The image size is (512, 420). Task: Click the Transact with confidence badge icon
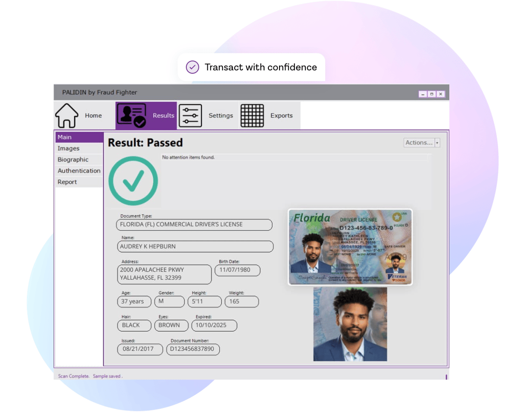(x=192, y=67)
